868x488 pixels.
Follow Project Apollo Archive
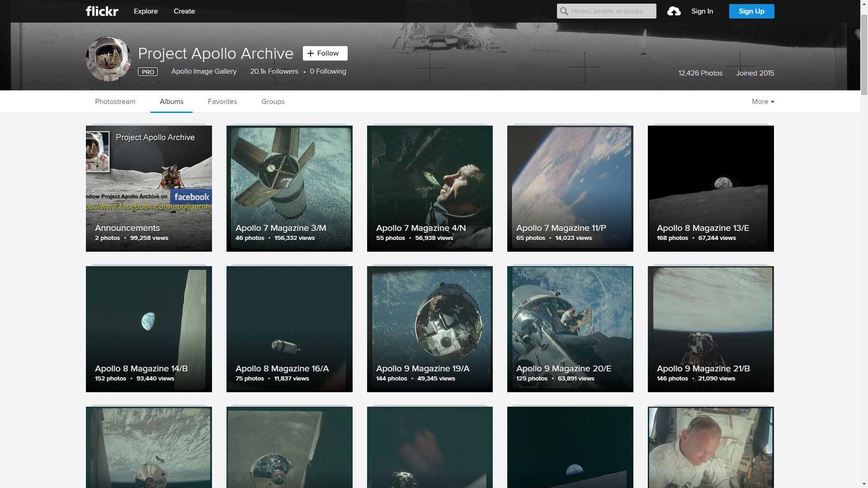(325, 53)
